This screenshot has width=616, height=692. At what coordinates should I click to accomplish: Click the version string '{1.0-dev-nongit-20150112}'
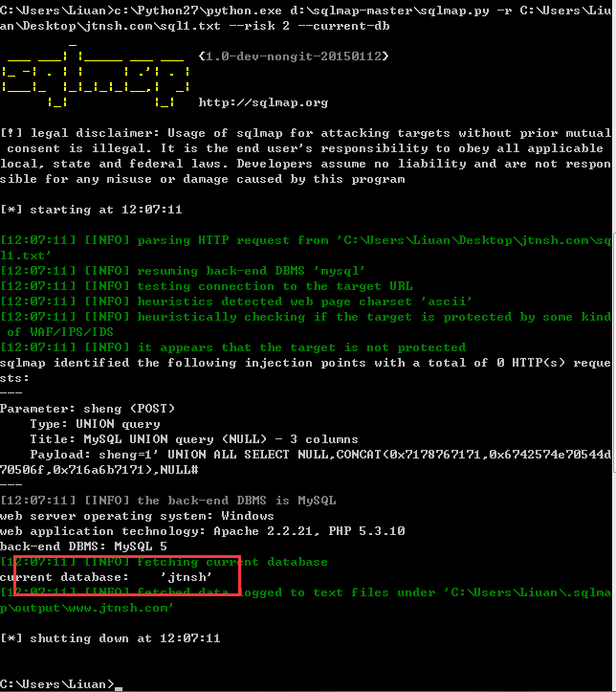294,56
